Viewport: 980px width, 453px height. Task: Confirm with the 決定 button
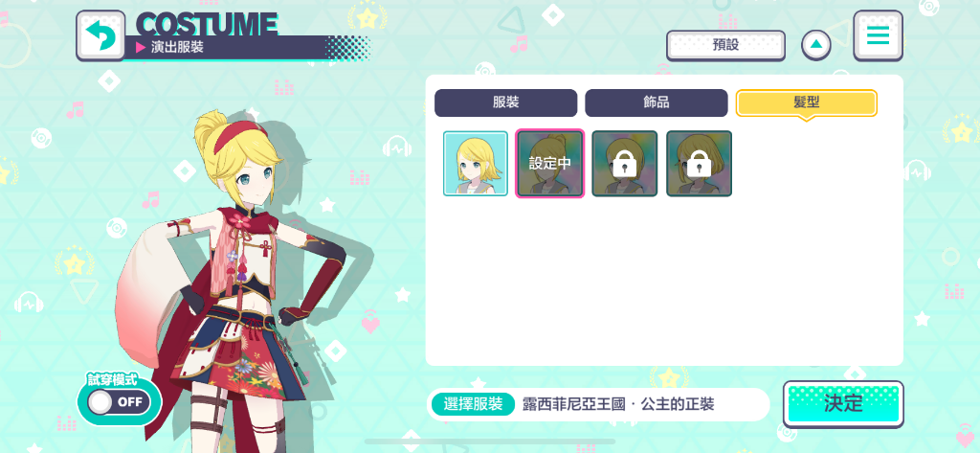click(843, 403)
